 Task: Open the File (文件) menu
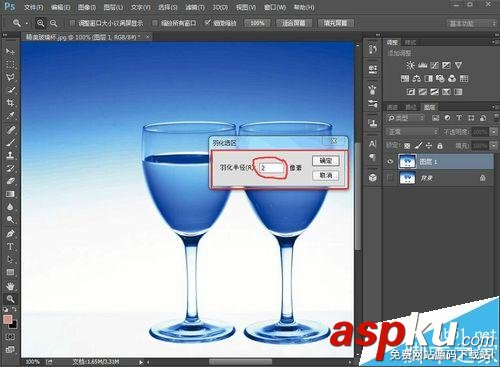pyautogui.click(x=34, y=7)
